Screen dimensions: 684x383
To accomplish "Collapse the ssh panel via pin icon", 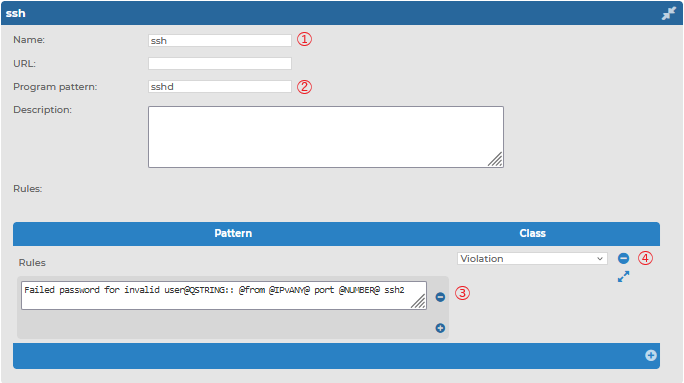I will (x=668, y=14).
